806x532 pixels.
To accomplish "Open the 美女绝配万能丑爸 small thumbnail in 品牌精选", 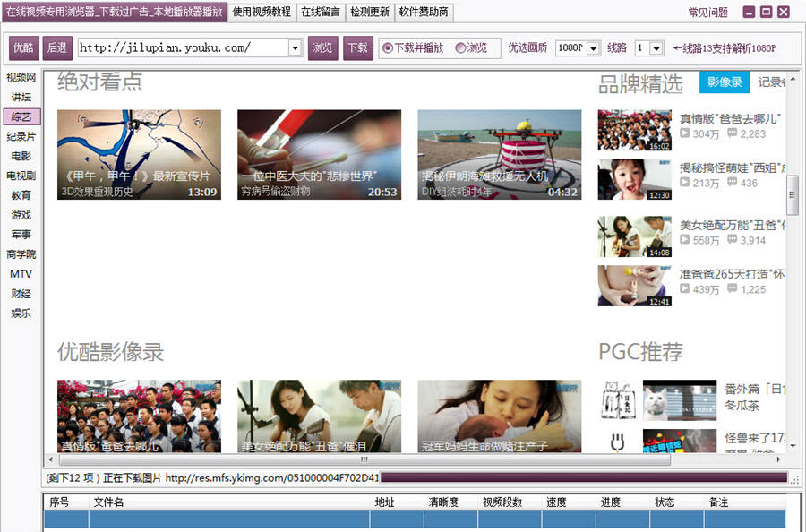I will 634,236.
